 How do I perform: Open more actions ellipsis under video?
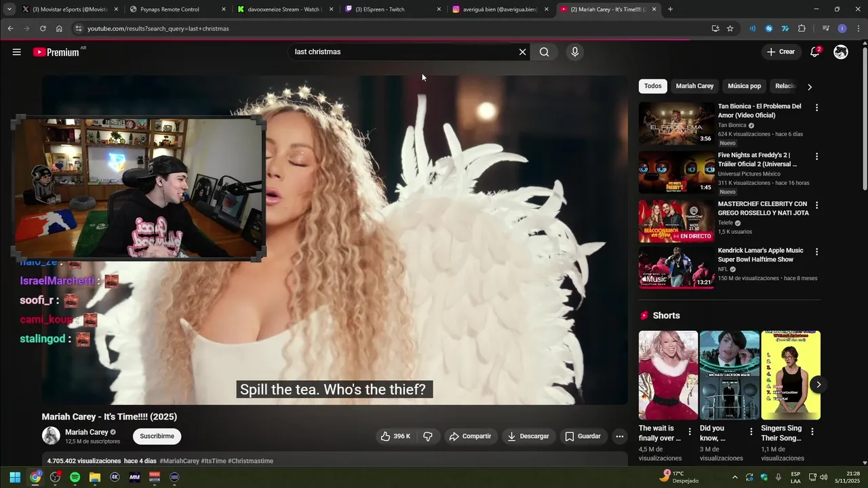tap(619, 436)
